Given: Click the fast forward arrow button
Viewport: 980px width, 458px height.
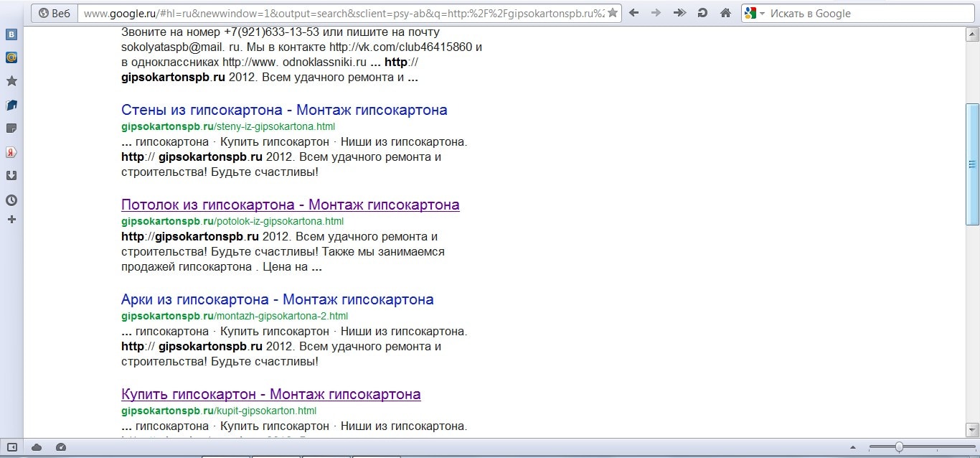Looking at the screenshot, I should pyautogui.click(x=679, y=13).
